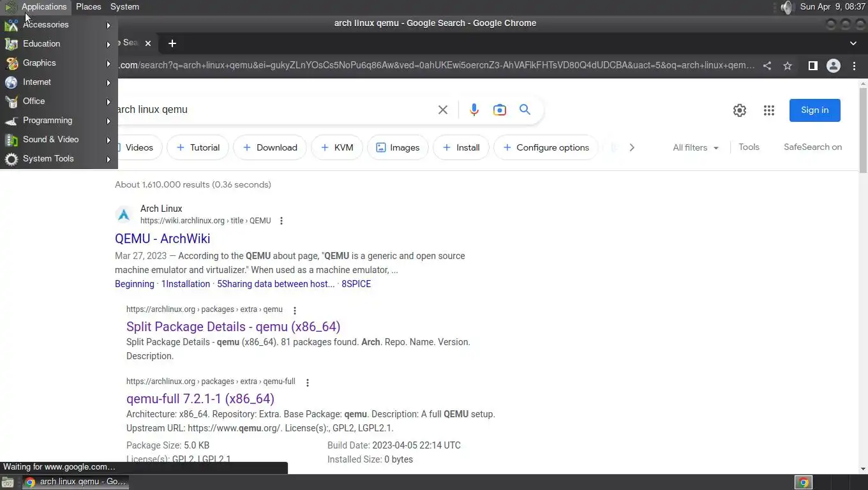The height and width of the screenshot is (490, 868).
Task: Click the Arch Linux site logo icon
Action: point(124,214)
